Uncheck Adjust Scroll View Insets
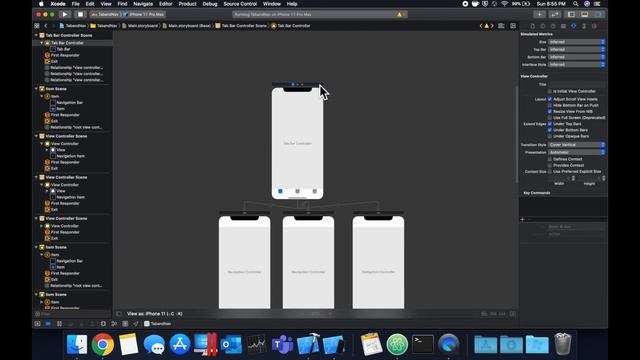The width and height of the screenshot is (640, 360). [550, 99]
